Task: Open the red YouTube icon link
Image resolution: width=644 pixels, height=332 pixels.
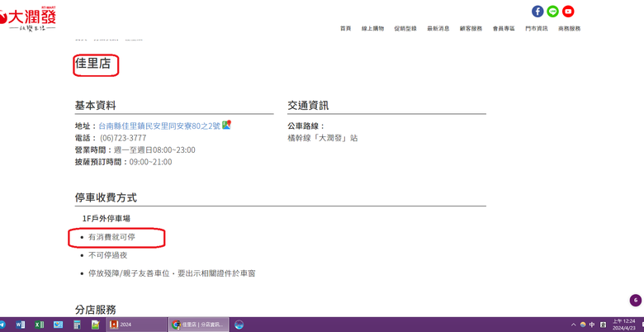Action: (x=568, y=12)
